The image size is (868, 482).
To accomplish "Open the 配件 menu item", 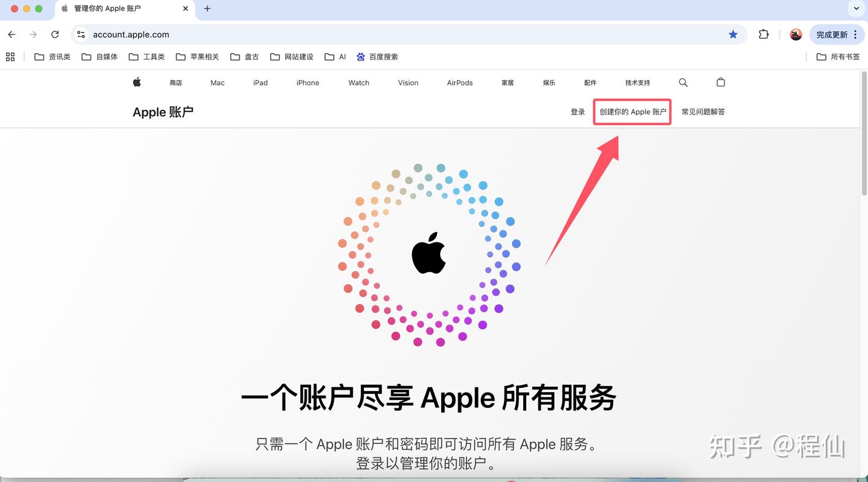I will point(590,83).
